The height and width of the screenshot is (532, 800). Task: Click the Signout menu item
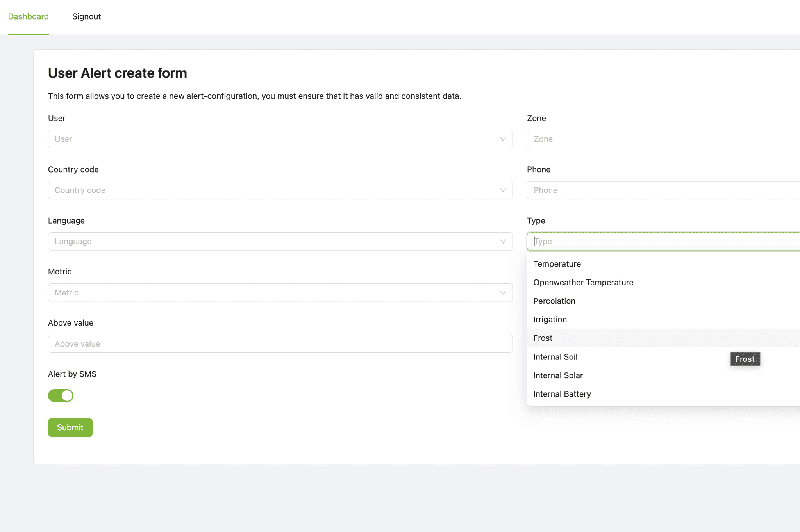[86, 16]
